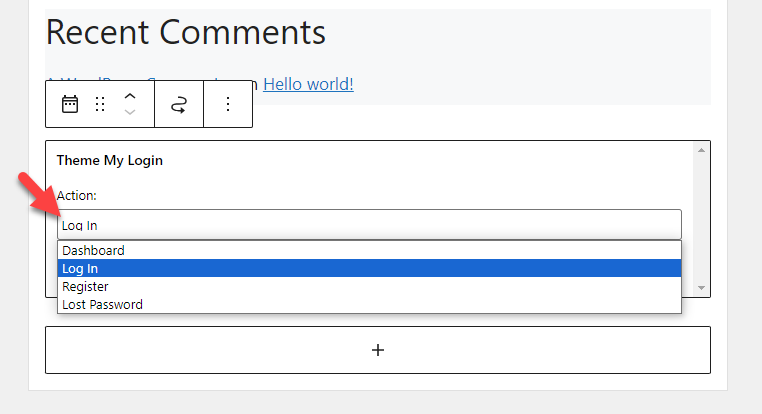Image resolution: width=762 pixels, height=414 pixels.
Task: Move the block up with the chevron
Action: [130, 96]
